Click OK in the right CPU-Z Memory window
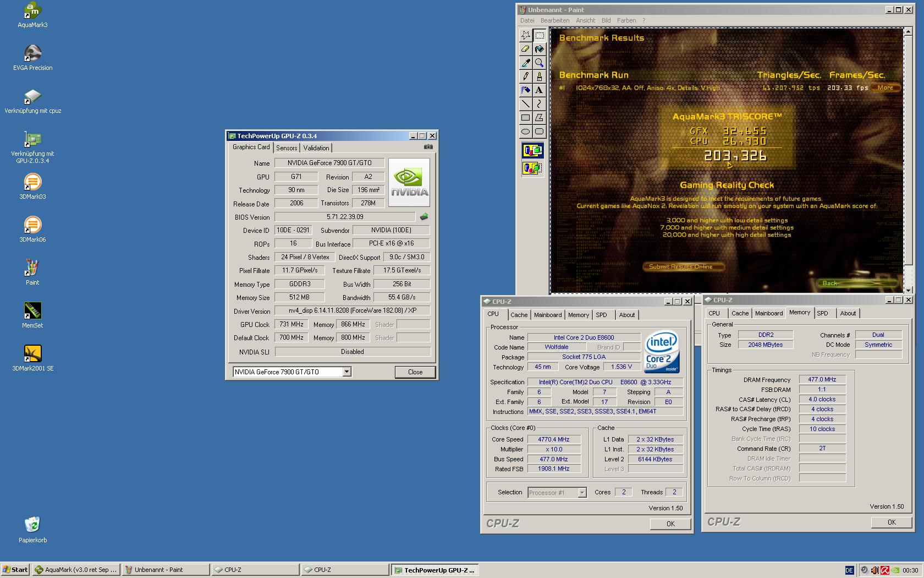Viewport: 924px width, 578px height. [892, 522]
